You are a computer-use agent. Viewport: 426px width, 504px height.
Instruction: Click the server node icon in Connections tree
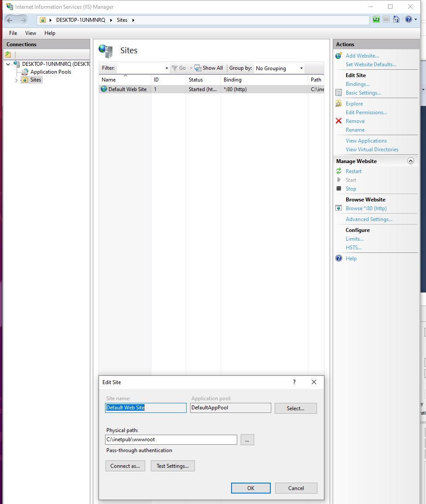tap(17, 64)
